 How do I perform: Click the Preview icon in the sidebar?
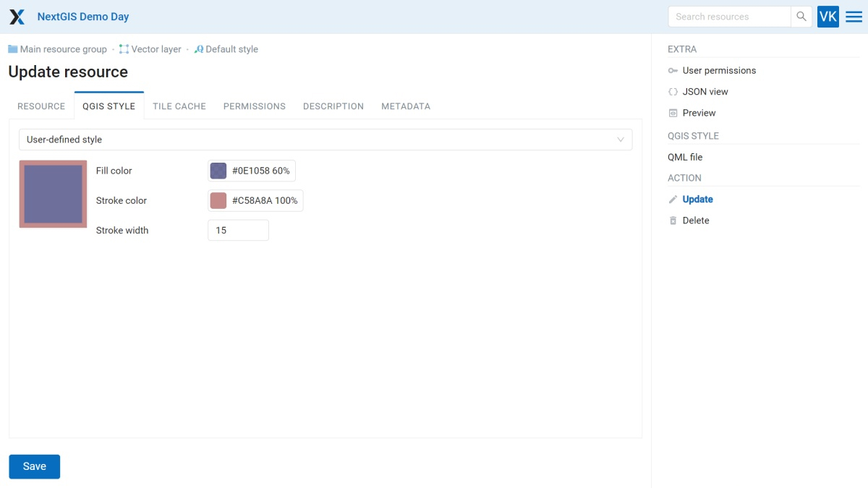point(673,113)
